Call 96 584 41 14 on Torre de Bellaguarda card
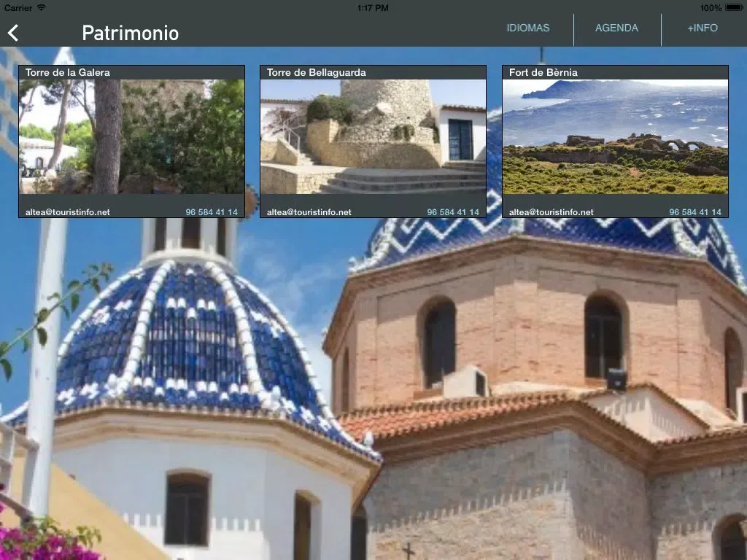The width and height of the screenshot is (747, 560). pyautogui.click(x=453, y=212)
